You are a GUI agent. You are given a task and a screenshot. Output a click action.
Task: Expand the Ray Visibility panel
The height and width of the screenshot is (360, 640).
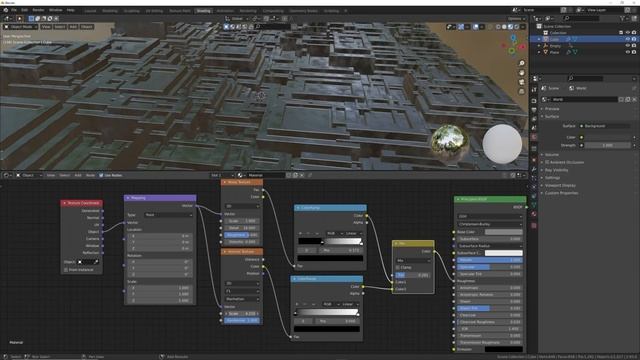click(x=556, y=170)
